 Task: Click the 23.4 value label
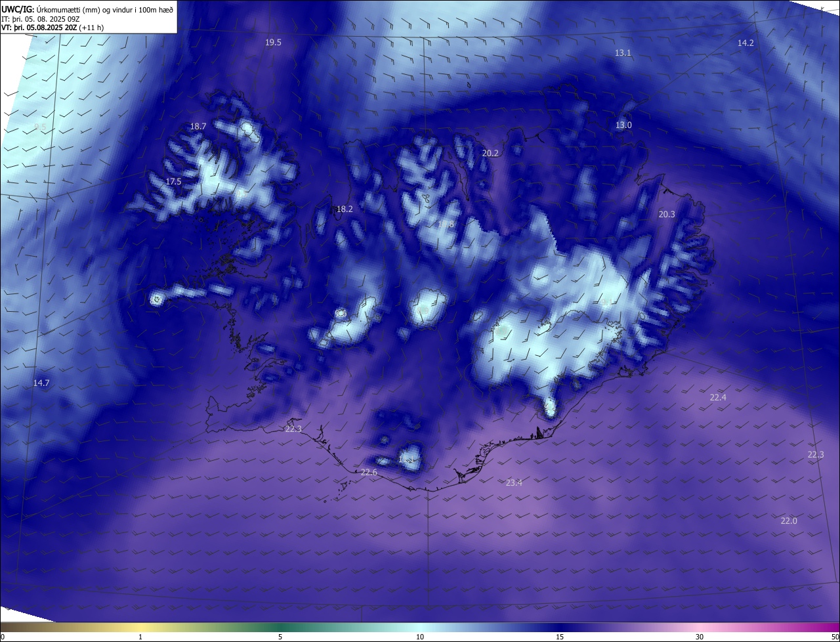point(514,482)
